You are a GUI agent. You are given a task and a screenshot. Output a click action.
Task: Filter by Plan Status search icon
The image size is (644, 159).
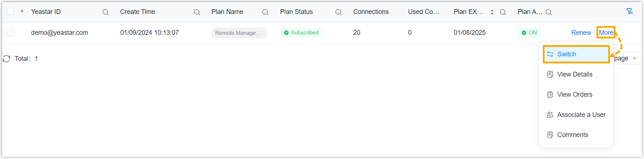(338, 12)
